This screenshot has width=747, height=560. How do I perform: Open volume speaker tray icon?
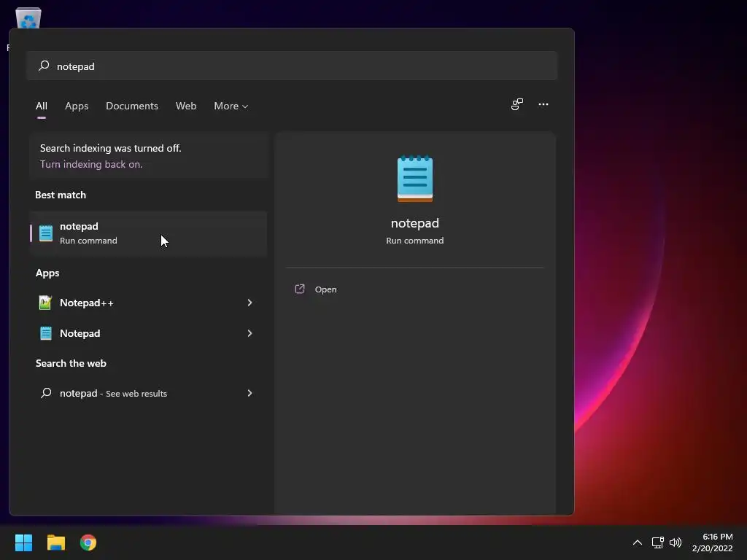676,542
